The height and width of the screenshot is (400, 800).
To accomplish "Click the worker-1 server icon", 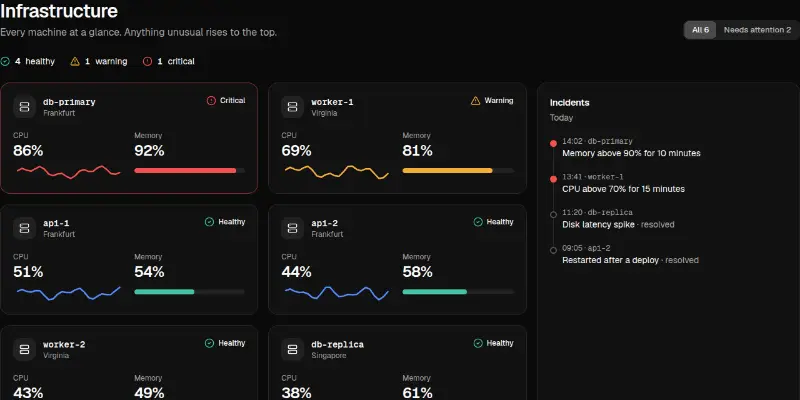I will [292, 107].
